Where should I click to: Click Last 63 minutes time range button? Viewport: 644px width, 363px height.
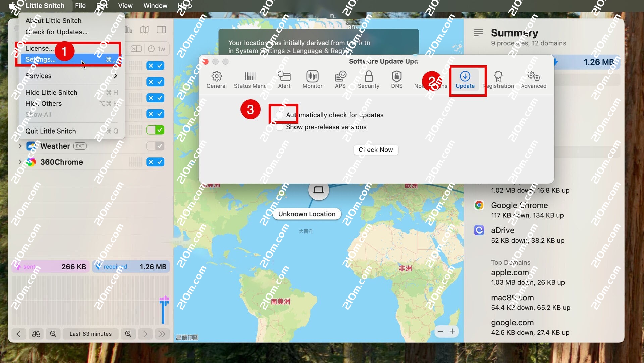click(91, 334)
